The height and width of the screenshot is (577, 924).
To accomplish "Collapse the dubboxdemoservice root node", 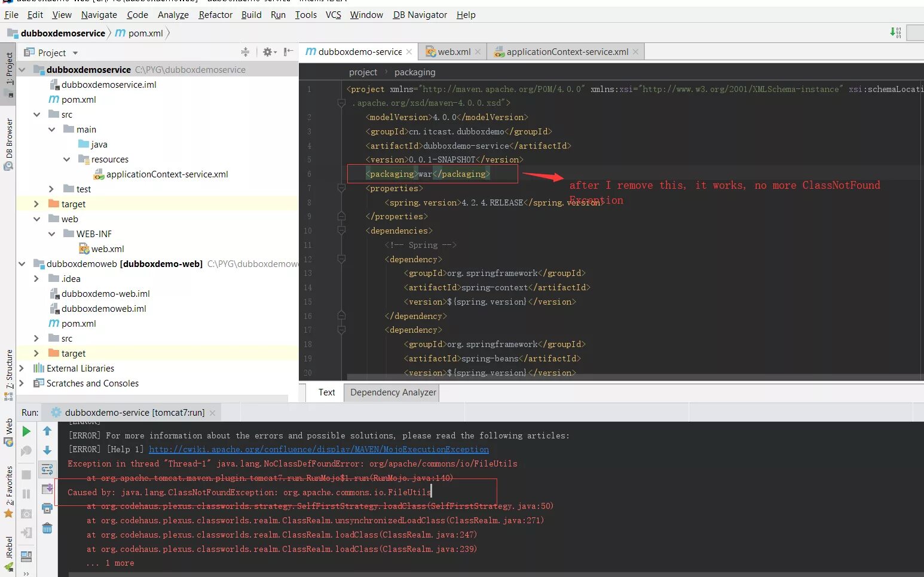I will [x=22, y=70].
